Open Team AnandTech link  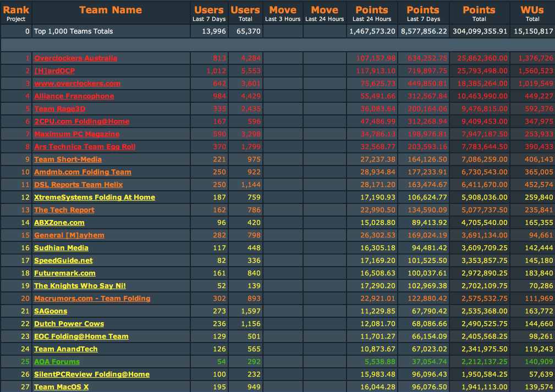[66, 349]
